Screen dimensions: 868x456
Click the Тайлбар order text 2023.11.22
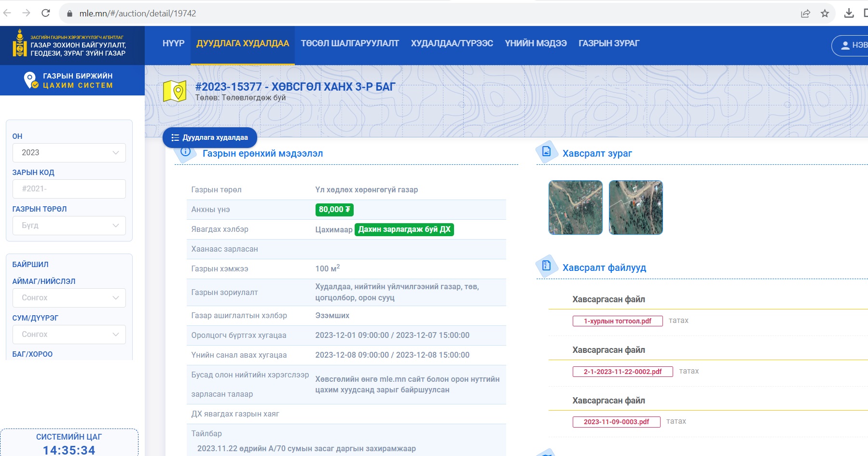306,449
